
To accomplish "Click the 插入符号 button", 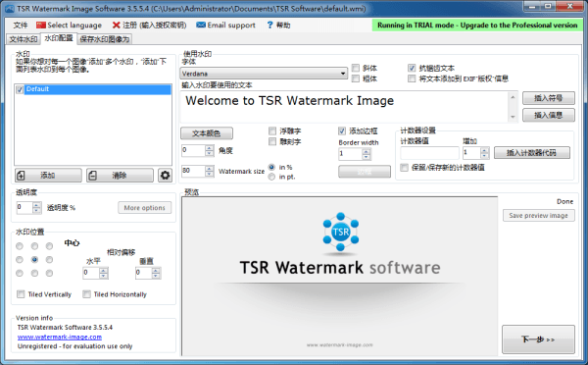I will point(548,98).
